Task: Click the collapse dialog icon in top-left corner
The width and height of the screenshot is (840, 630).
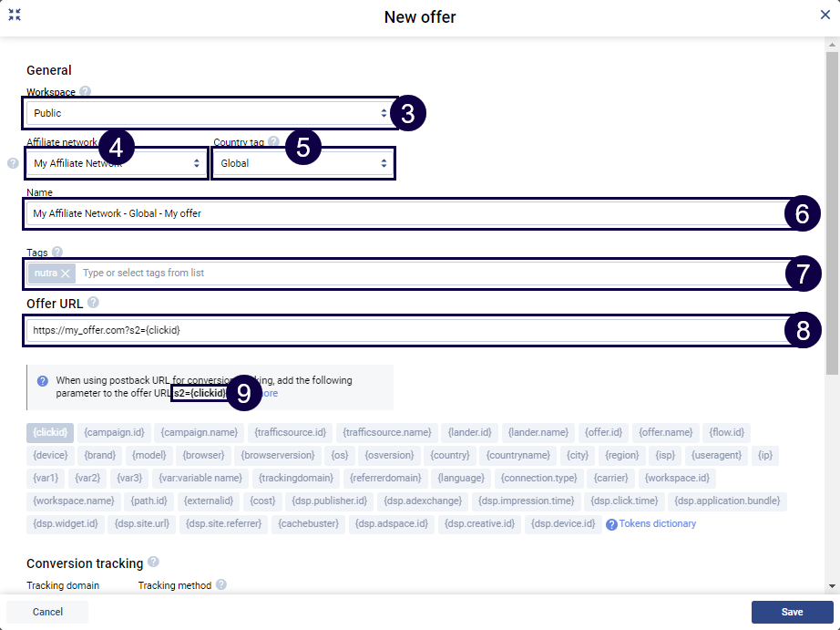Action: pyautogui.click(x=15, y=15)
